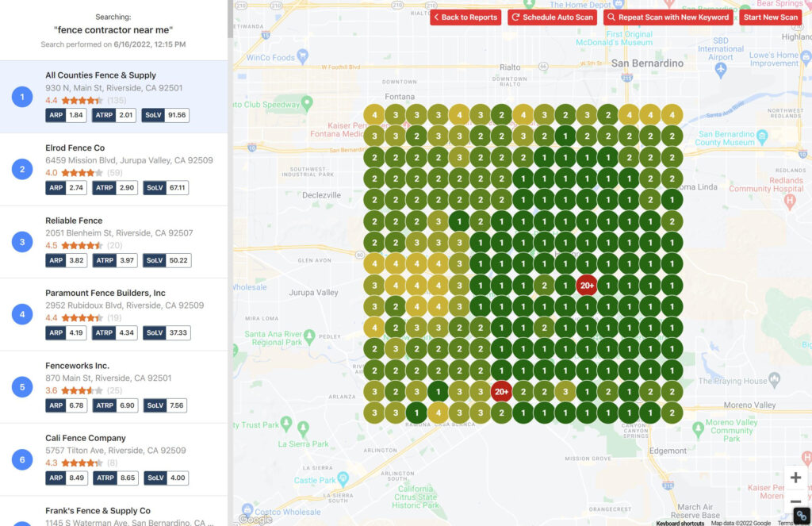Click Moreno Valley Community Park marker
812x526 pixels.
tap(698, 428)
